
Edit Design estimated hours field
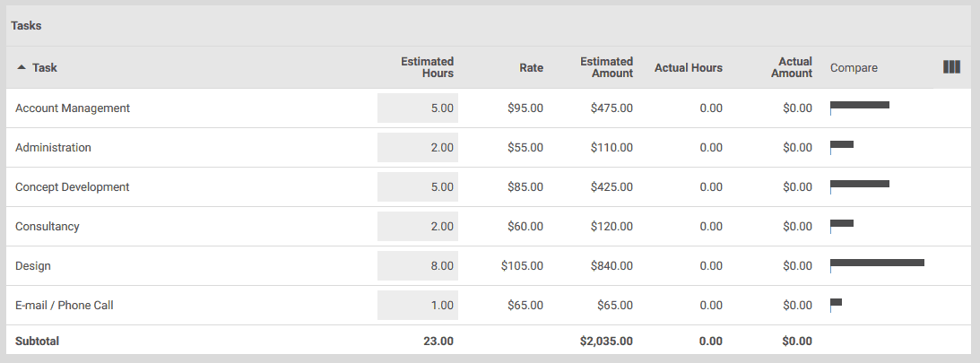pos(418,266)
